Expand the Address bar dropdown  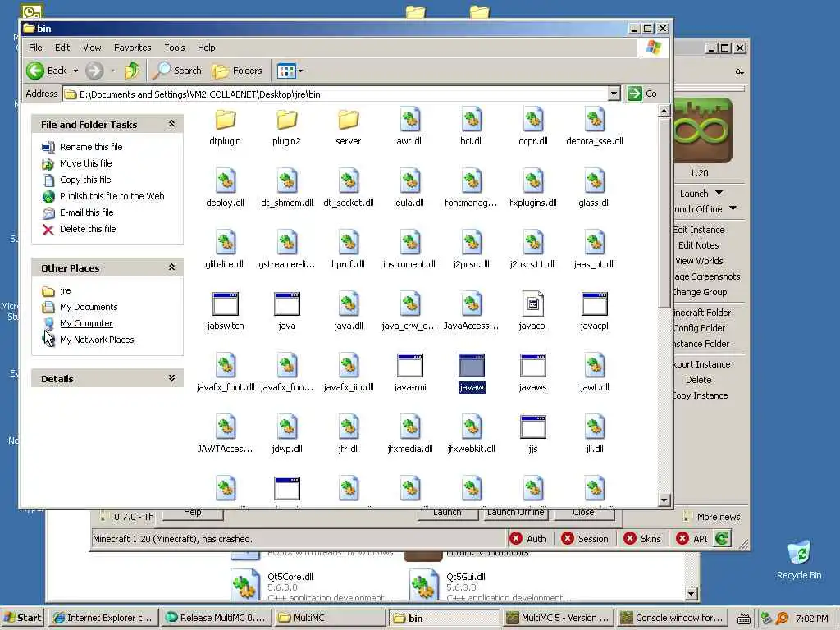pyautogui.click(x=614, y=94)
